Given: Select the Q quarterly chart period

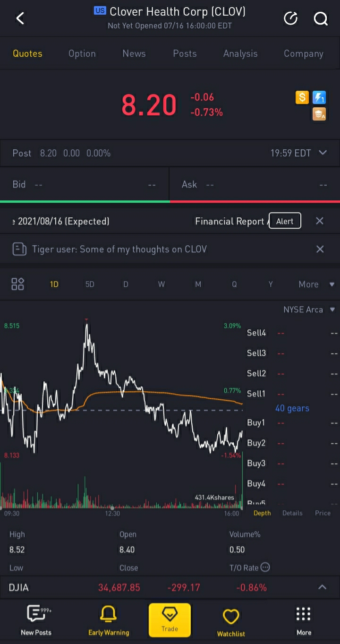Looking at the screenshot, I should click(234, 284).
